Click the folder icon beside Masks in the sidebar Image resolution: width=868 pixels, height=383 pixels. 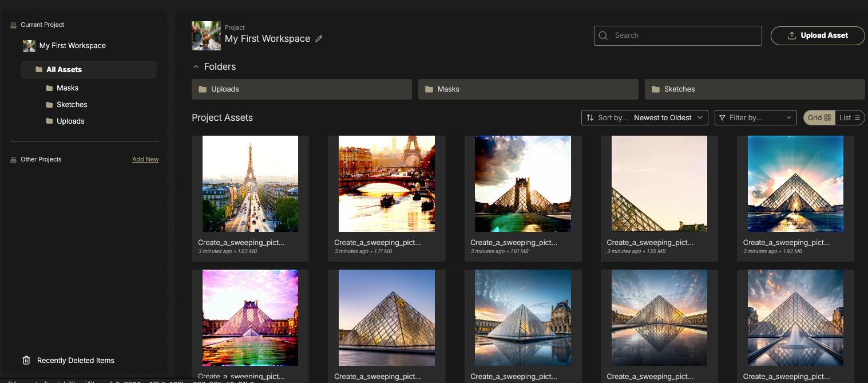pyautogui.click(x=49, y=88)
